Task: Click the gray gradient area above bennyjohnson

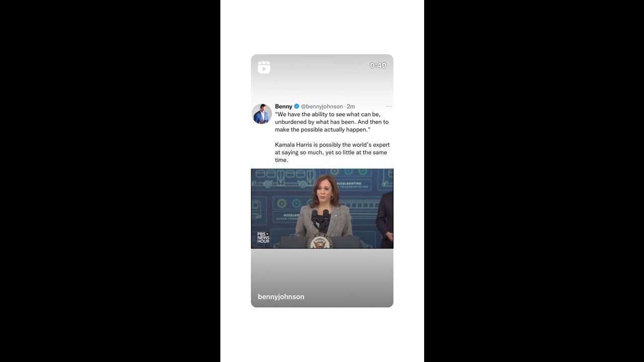Action: click(322, 269)
